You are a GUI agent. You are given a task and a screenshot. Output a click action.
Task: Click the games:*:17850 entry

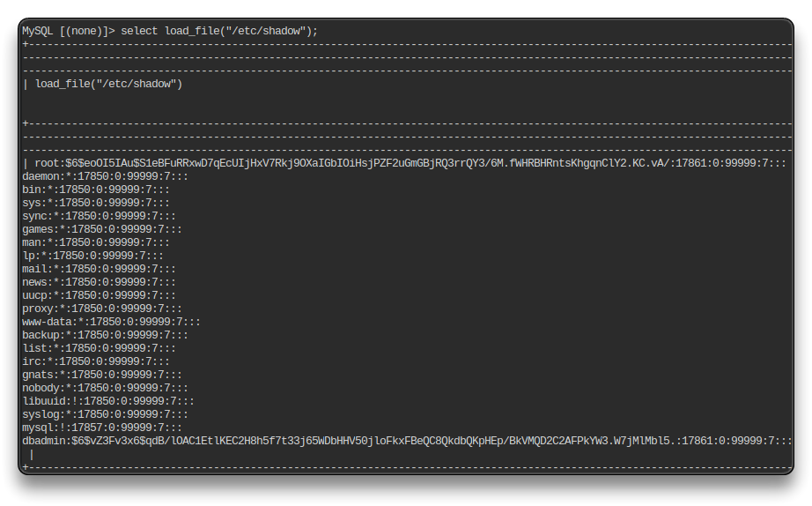pos(102,229)
